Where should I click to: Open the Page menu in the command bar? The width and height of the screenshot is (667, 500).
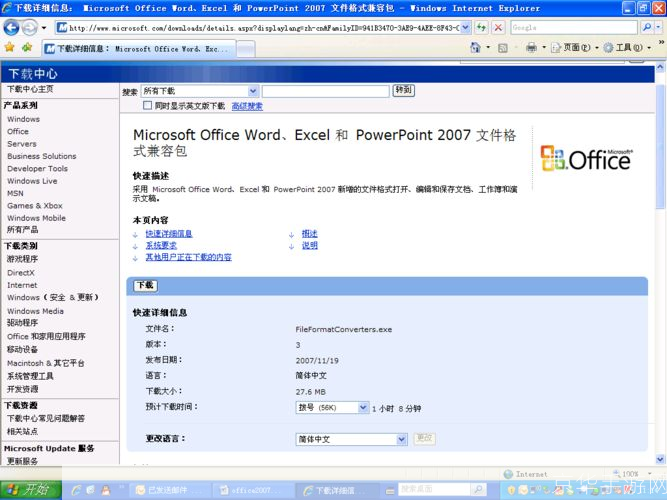tap(575, 48)
